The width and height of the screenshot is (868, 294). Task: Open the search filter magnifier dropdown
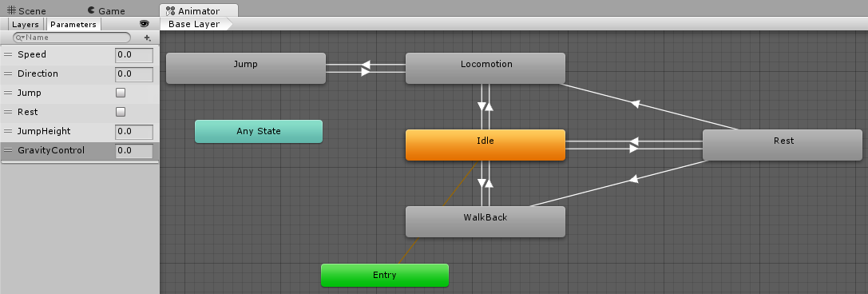point(20,38)
